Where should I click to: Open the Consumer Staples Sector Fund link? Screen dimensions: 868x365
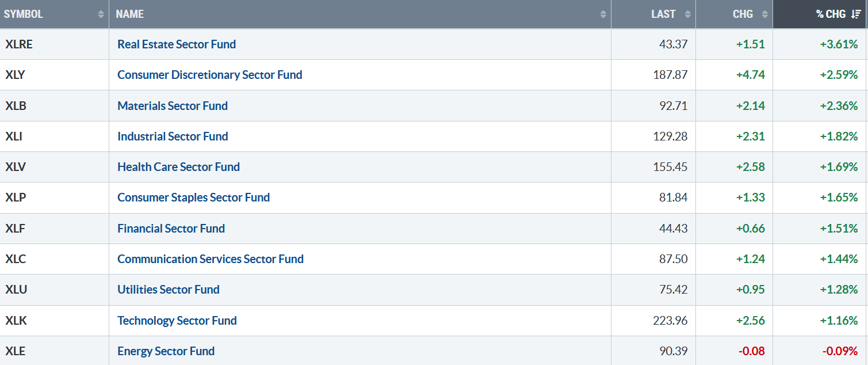(193, 197)
